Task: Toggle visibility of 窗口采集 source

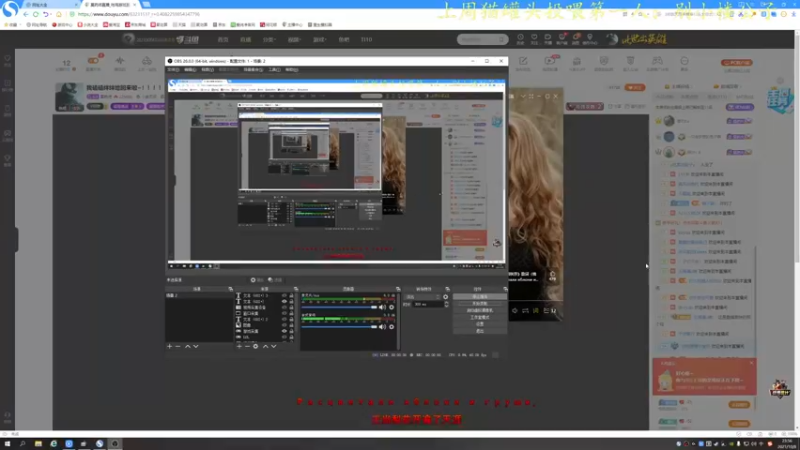Action: pyautogui.click(x=284, y=313)
